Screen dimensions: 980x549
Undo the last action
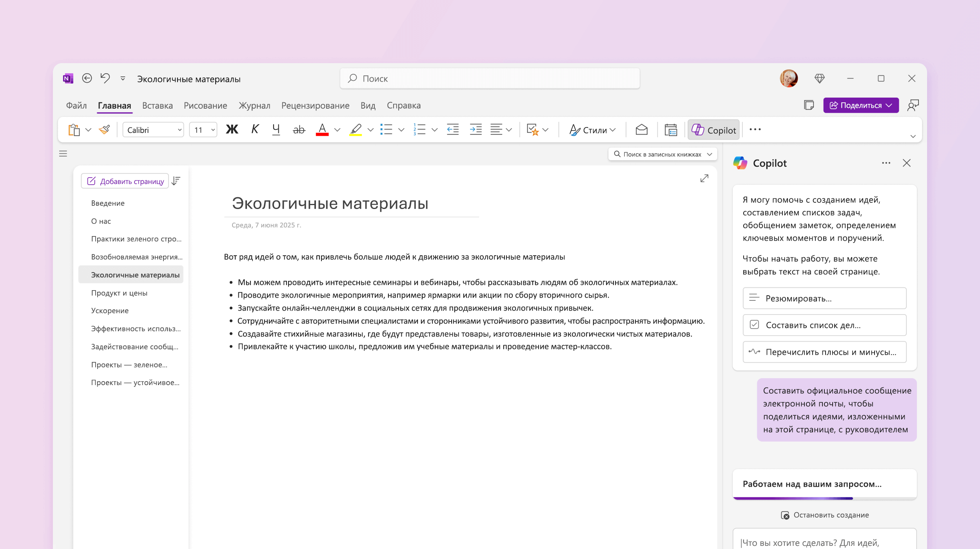point(105,78)
